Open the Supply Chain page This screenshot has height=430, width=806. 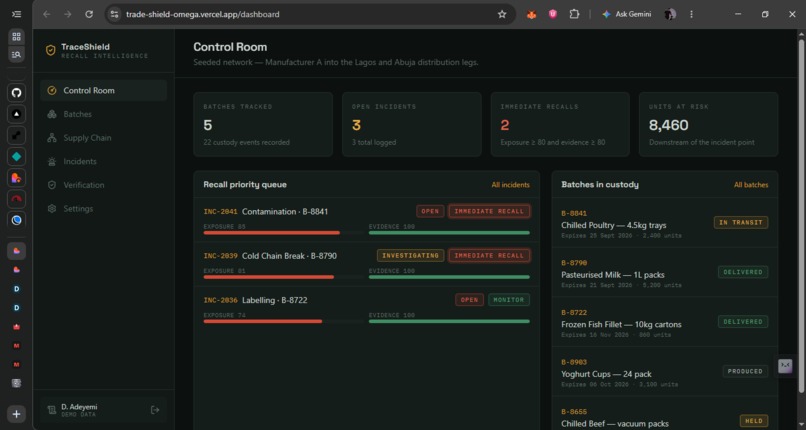[x=103, y=138]
